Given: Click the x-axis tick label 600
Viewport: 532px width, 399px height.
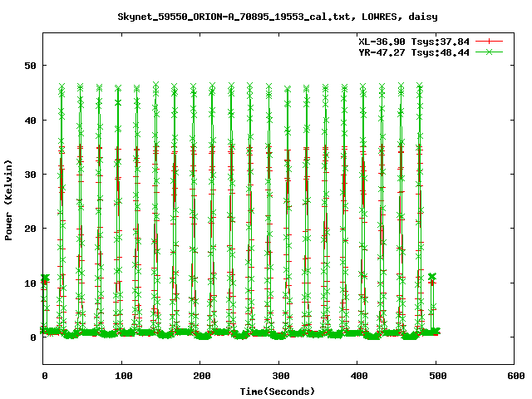Looking at the screenshot, I should coord(516,376).
